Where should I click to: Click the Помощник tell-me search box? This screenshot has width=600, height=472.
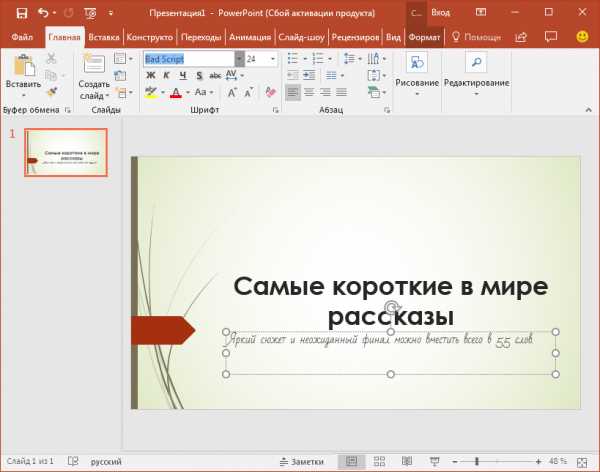(476, 37)
